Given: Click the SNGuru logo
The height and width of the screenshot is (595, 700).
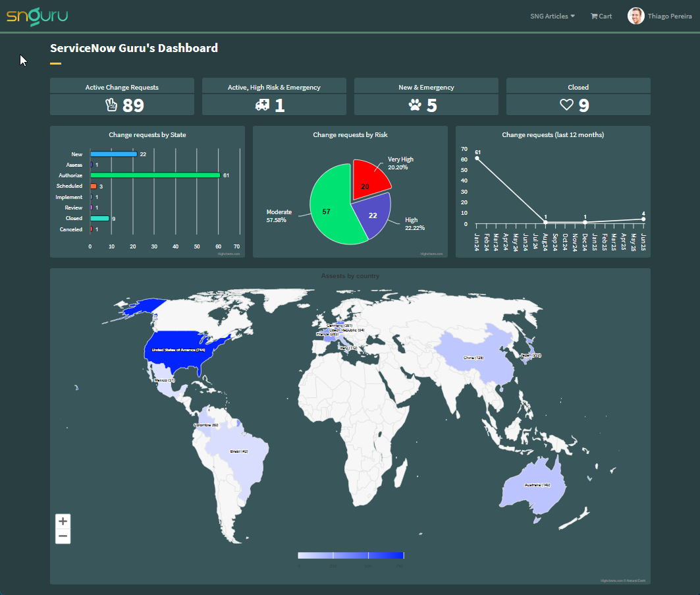Looking at the screenshot, I should pyautogui.click(x=37, y=16).
